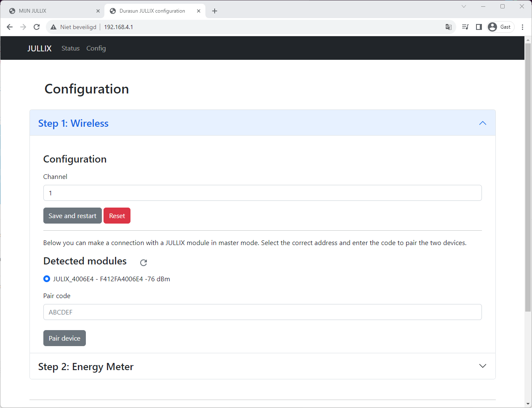Click the Pair device button
Screen dimensions: 532x408
[64, 338]
